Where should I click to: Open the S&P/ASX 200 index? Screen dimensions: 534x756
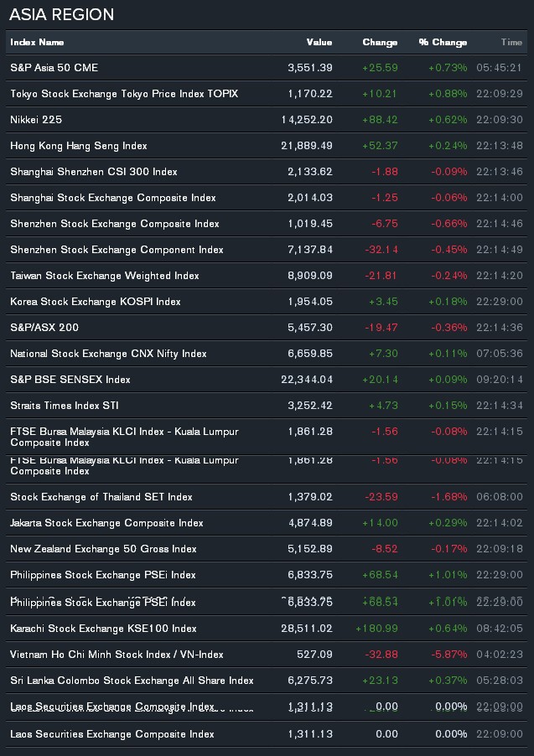[x=44, y=328]
